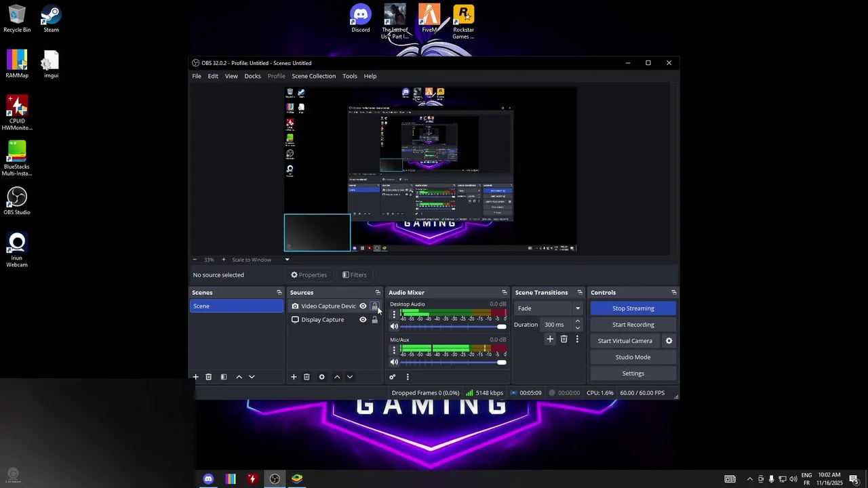
Task: Open Discord from the taskbar
Action: tap(208, 479)
